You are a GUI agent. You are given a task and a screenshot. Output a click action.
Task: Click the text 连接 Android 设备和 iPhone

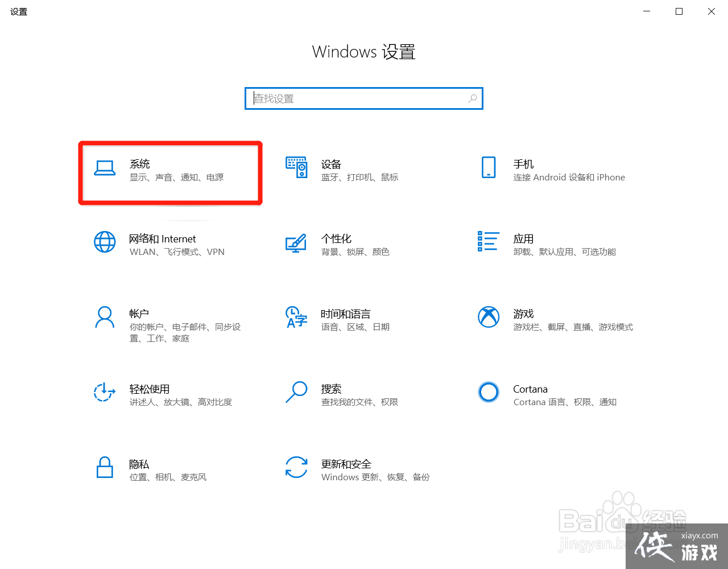click(x=569, y=178)
